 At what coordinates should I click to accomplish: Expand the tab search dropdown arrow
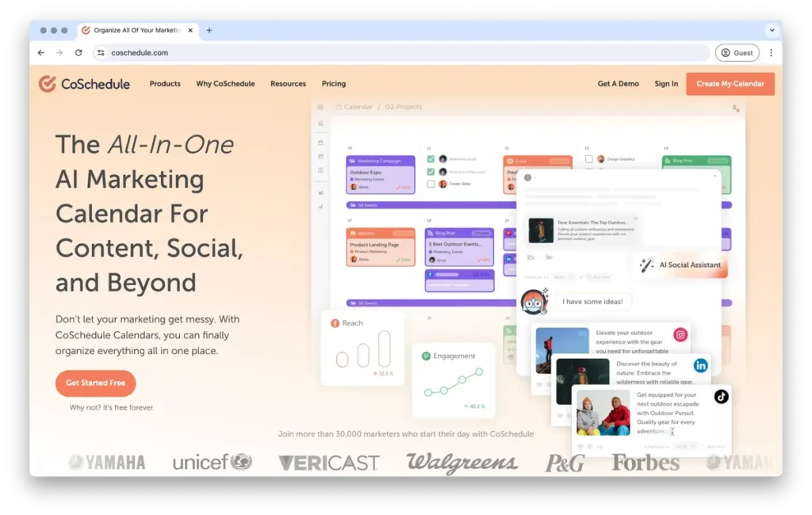772,31
